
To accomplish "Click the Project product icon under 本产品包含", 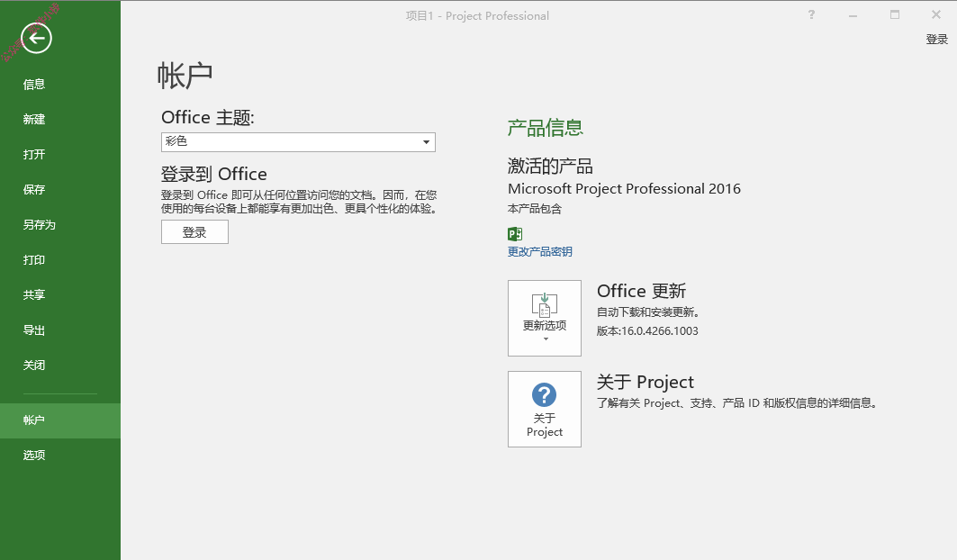I will [515, 233].
